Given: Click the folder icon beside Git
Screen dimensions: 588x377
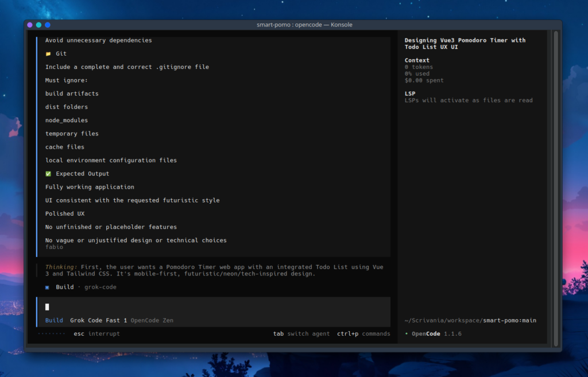Looking at the screenshot, I should point(48,53).
